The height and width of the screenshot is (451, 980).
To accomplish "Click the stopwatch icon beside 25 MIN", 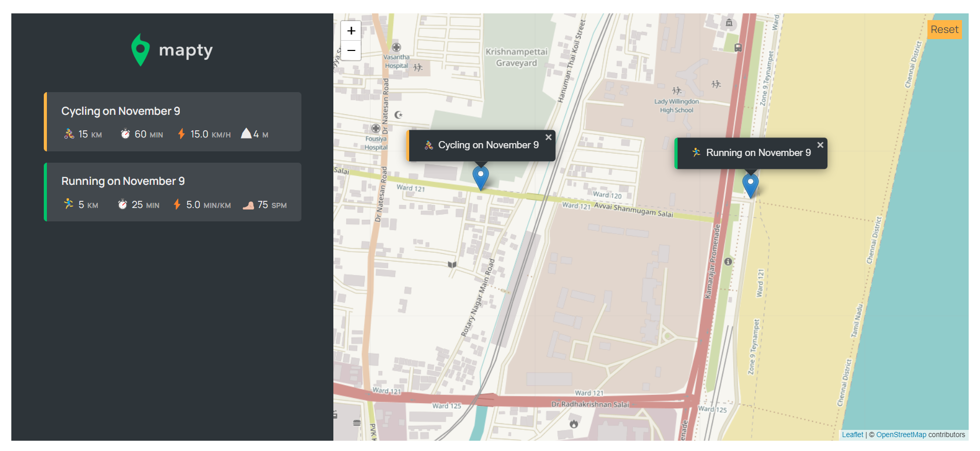I will [x=123, y=204].
